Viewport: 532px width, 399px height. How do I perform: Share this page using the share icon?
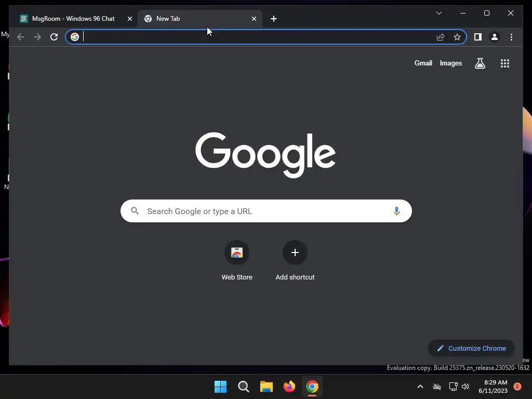(441, 37)
